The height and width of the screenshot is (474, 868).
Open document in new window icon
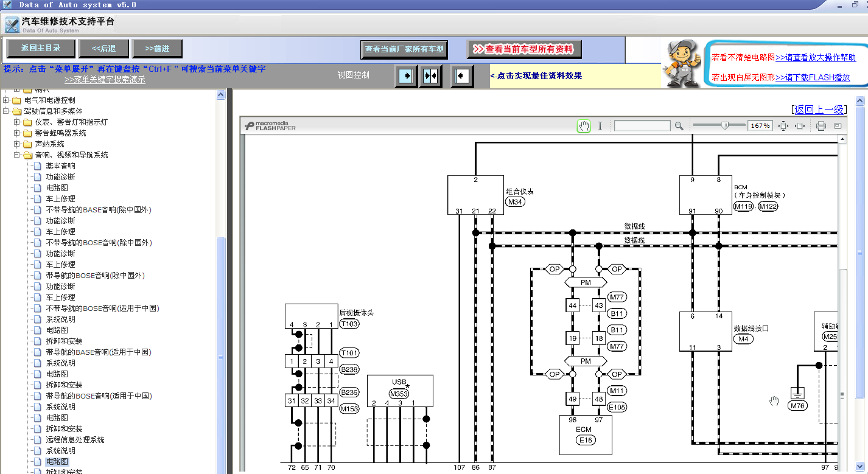[x=838, y=126]
